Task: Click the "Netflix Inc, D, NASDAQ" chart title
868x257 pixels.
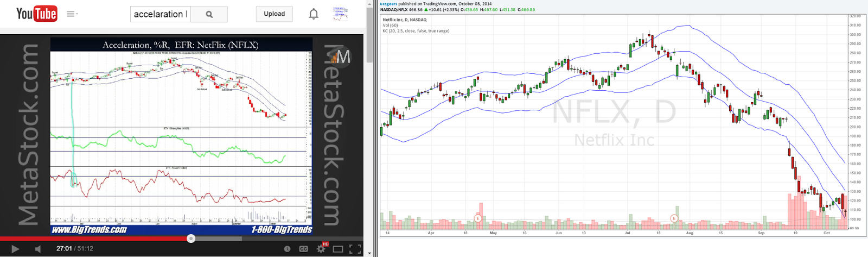Action: click(405, 20)
